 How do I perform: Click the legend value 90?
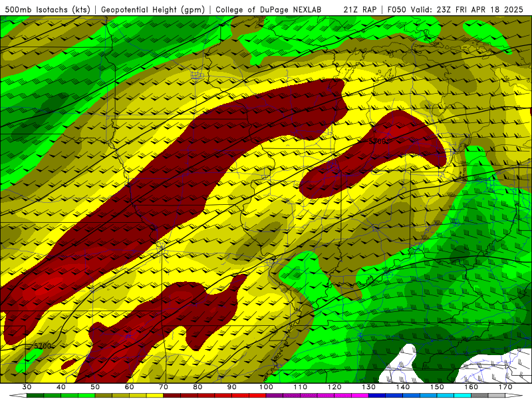pos(231,387)
